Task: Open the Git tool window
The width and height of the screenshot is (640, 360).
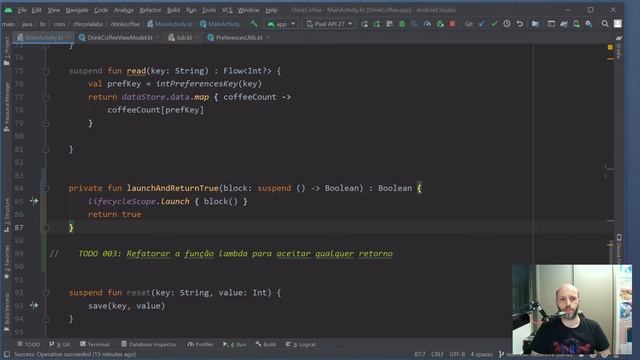Action: (x=60, y=344)
